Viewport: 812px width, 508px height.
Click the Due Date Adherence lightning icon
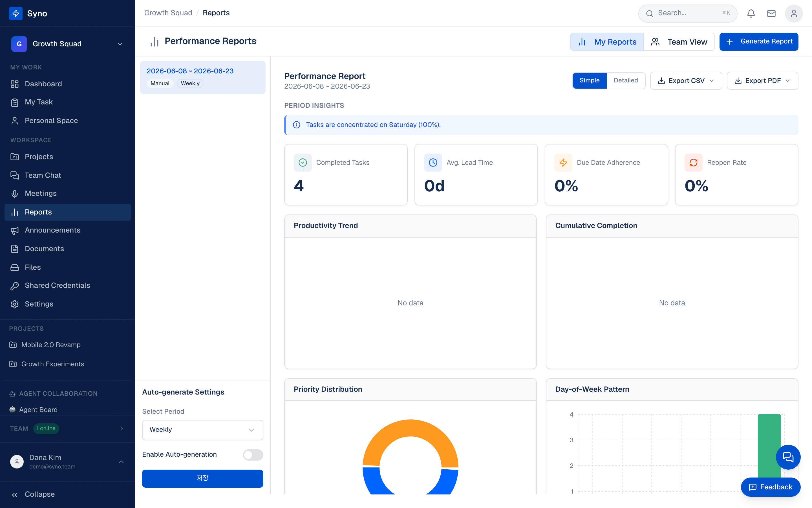click(x=563, y=163)
